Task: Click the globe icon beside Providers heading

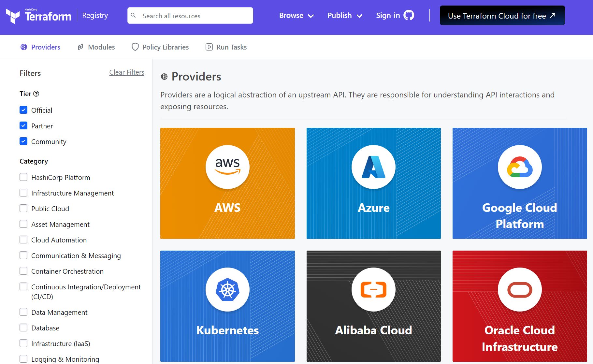Action: tap(164, 77)
